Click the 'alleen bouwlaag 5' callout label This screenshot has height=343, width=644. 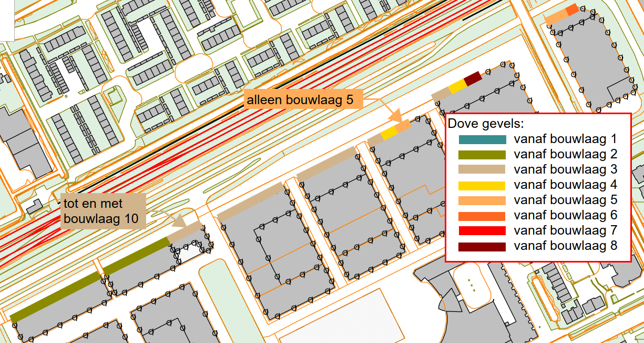click(x=303, y=100)
